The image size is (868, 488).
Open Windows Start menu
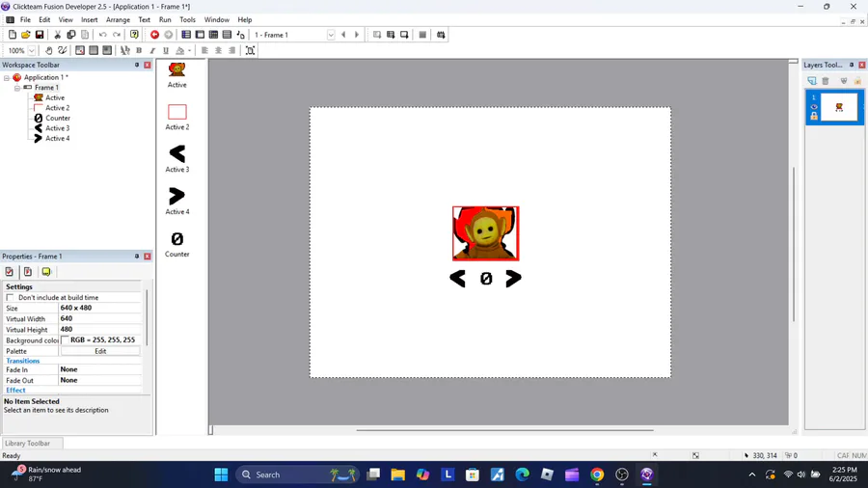coord(221,474)
